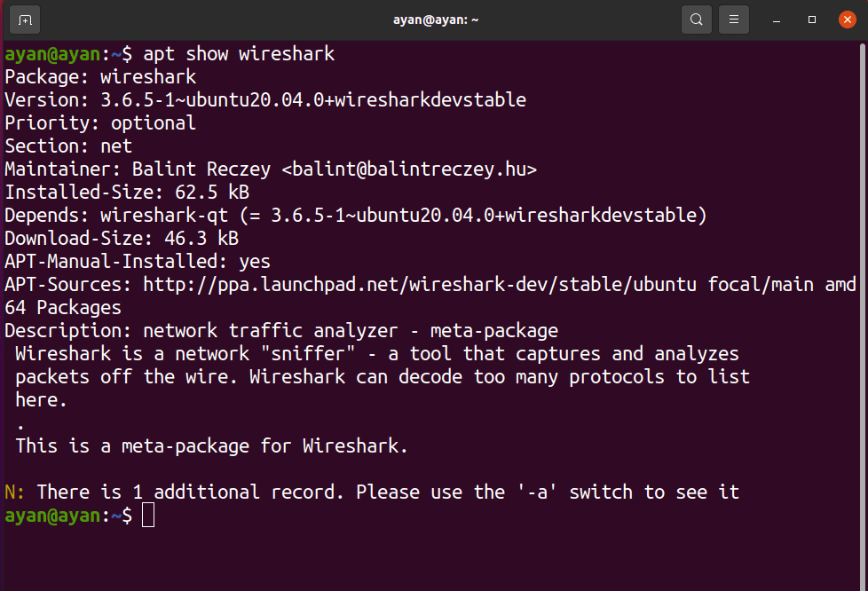868x591 pixels.
Task: Open a new terminal tab
Action: 25,20
